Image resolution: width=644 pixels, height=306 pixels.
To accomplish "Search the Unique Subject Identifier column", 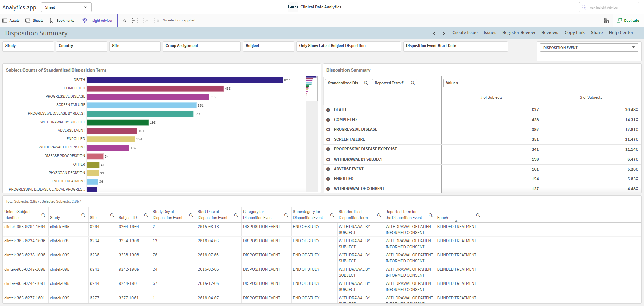I will tap(43, 215).
